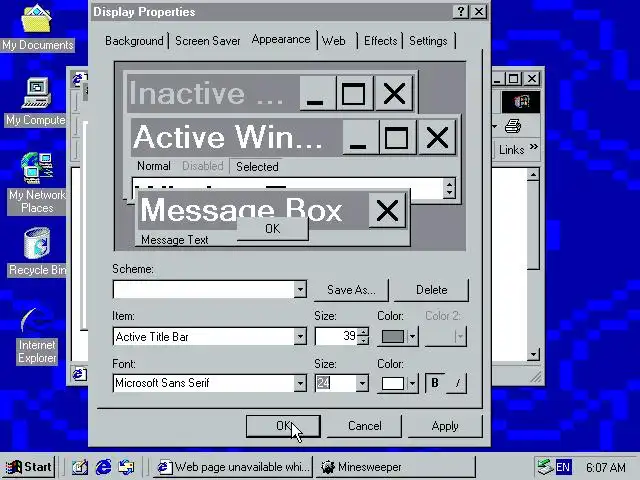The width and height of the screenshot is (640, 480).
Task: Open the Effects tab
Action: (x=380, y=41)
